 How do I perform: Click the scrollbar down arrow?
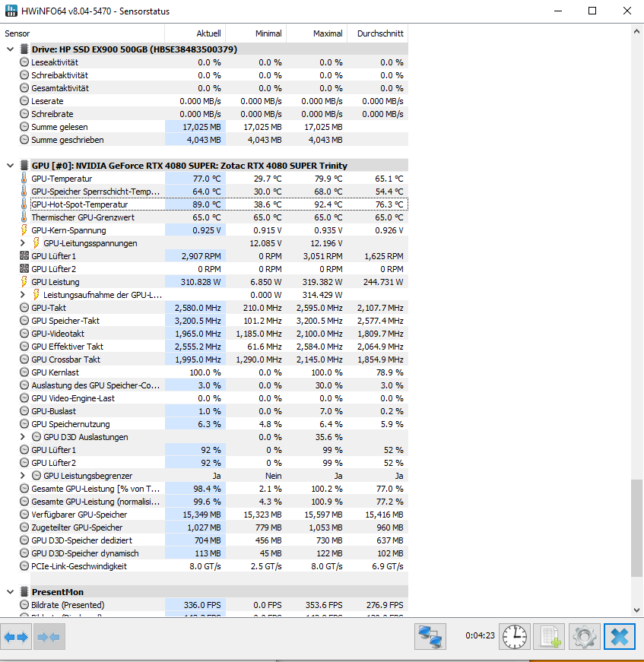637,610
